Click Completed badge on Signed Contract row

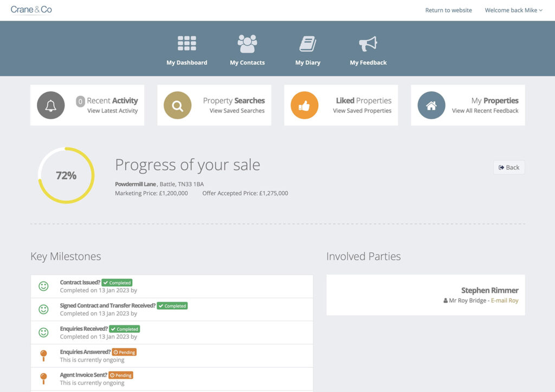[172, 306]
